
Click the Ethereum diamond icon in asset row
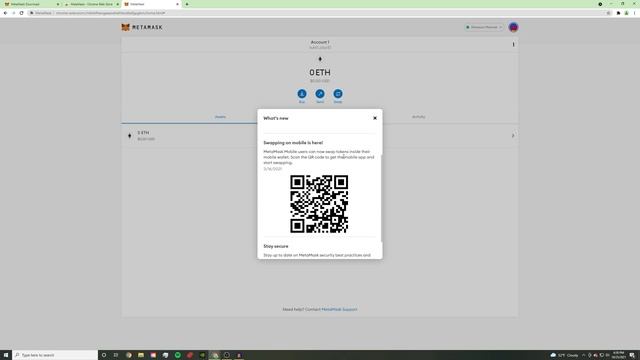(x=130, y=136)
